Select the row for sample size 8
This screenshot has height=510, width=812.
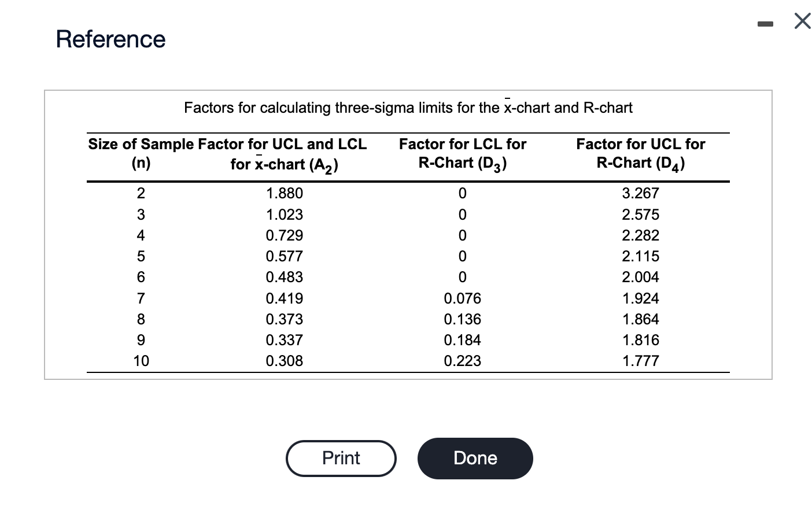pos(141,319)
